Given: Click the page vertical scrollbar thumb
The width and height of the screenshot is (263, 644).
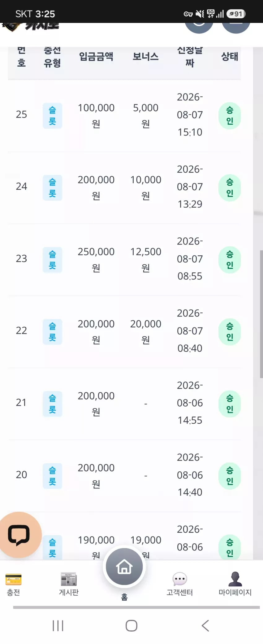Looking at the screenshot, I should pyautogui.click(x=261, y=314).
